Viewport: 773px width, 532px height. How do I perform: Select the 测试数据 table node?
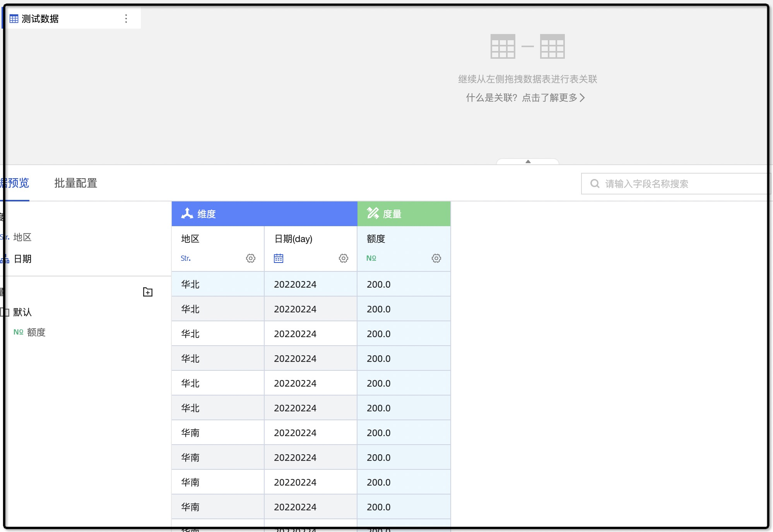pyautogui.click(x=40, y=19)
